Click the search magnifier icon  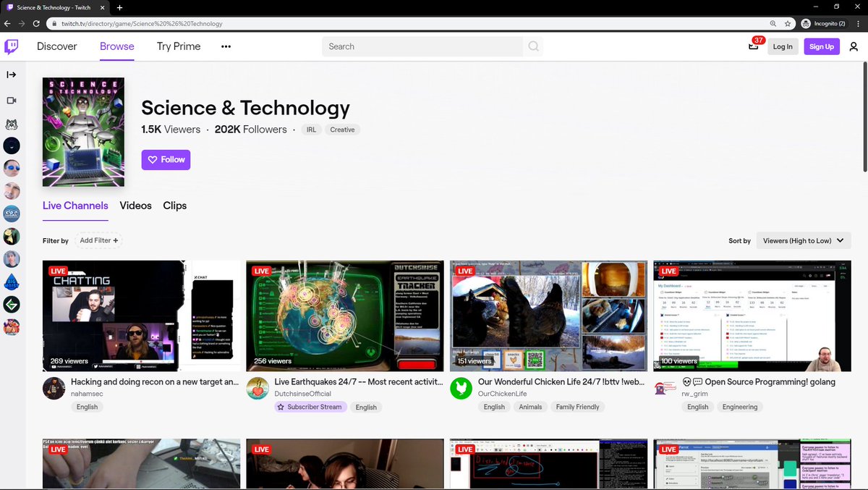tap(533, 46)
